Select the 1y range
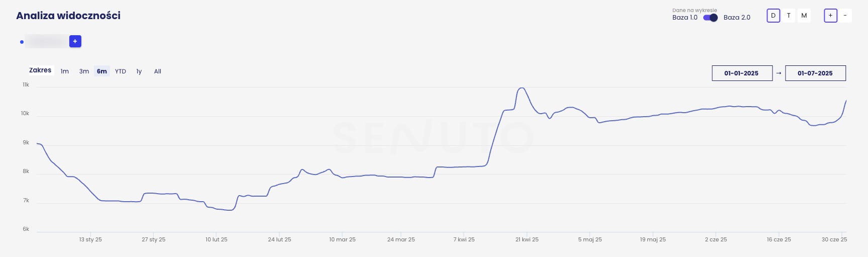 pyautogui.click(x=139, y=71)
